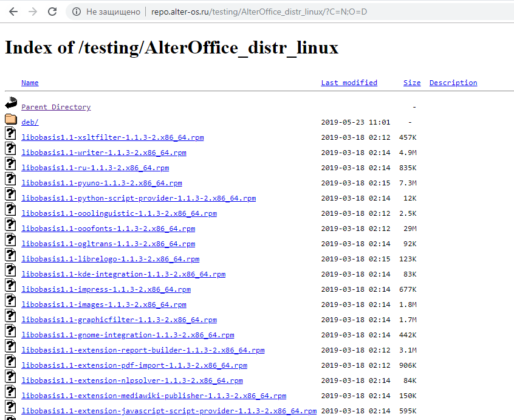Reload the current page
This screenshot has height=420, width=514.
coord(52,12)
